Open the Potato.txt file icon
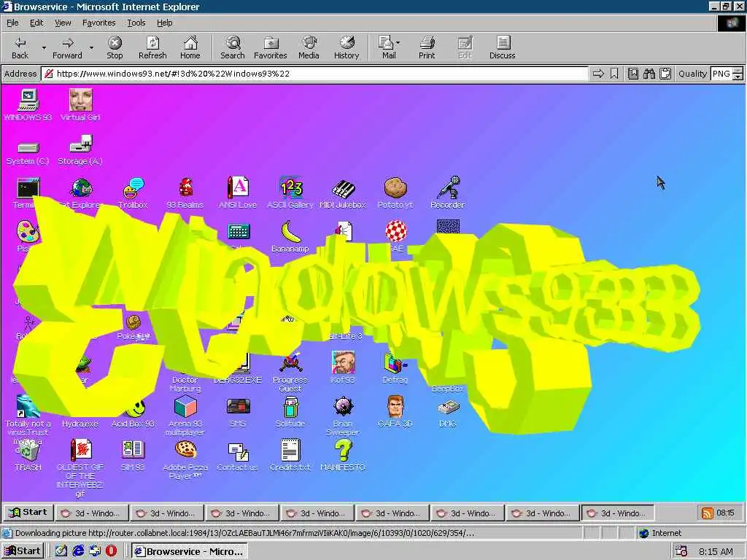The width and height of the screenshot is (747, 560). pyautogui.click(x=395, y=192)
